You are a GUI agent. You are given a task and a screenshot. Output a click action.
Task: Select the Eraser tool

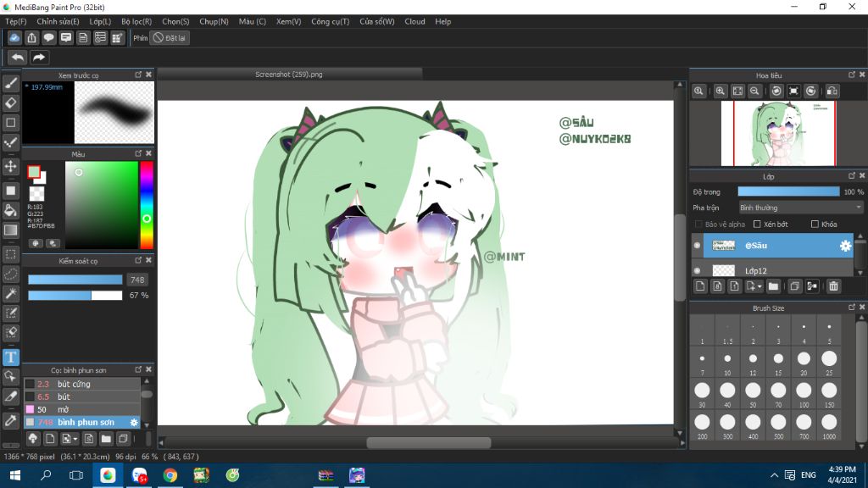[10, 103]
